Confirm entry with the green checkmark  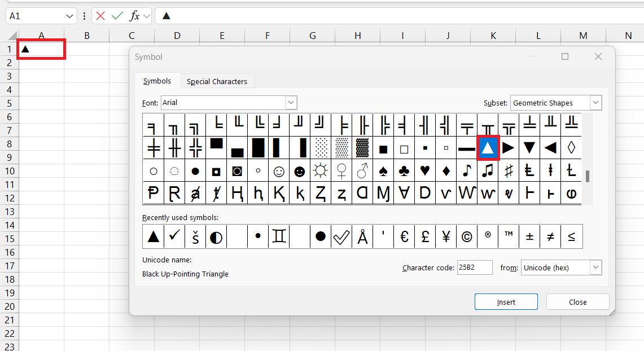pyautogui.click(x=117, y=16)
